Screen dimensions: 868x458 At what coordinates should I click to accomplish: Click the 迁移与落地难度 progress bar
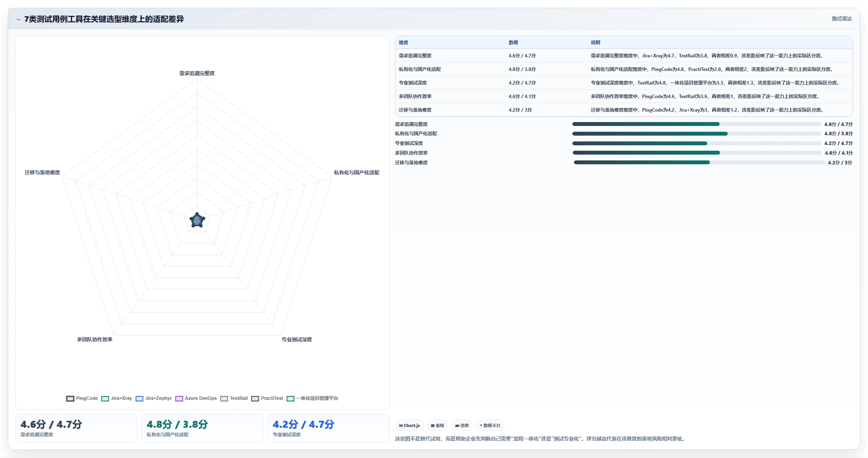click(x=699, y=162)
